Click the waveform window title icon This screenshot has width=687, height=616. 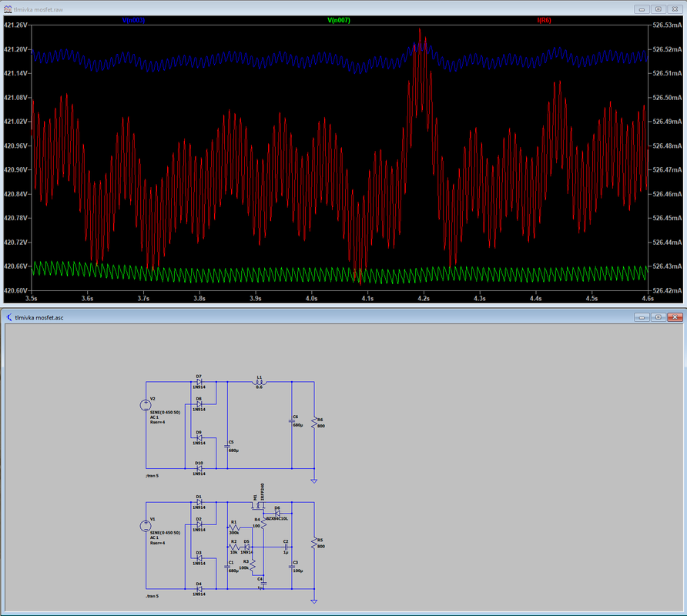point(8,9)
